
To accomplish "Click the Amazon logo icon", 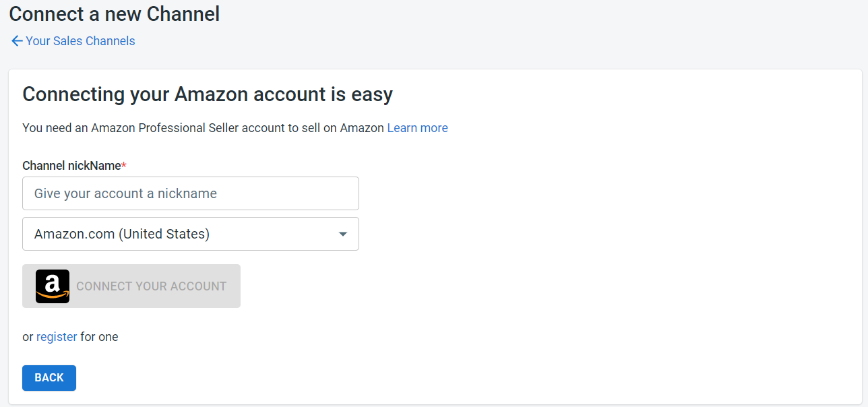I will pos(53,286).
